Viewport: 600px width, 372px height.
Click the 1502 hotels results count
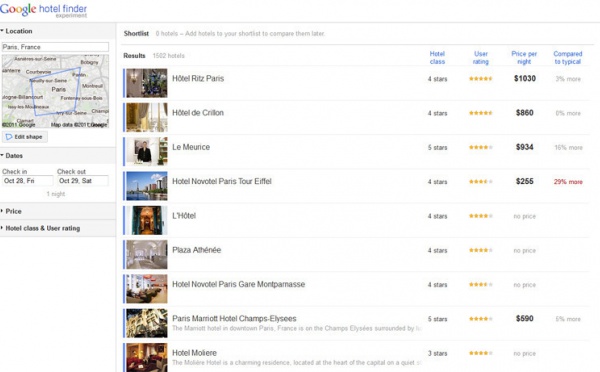(168, 56)
